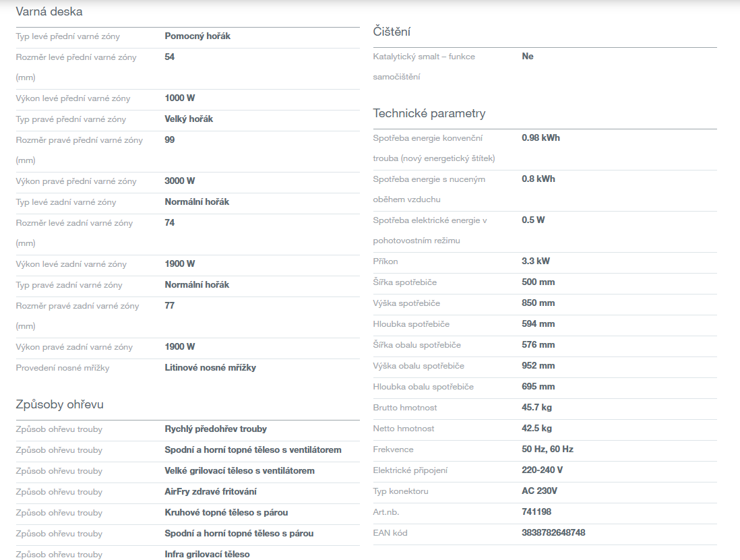Click 'Infra grilovací těleso' entry
The image size is (740, 560).
pyautogui.click(x=207, y=555)
